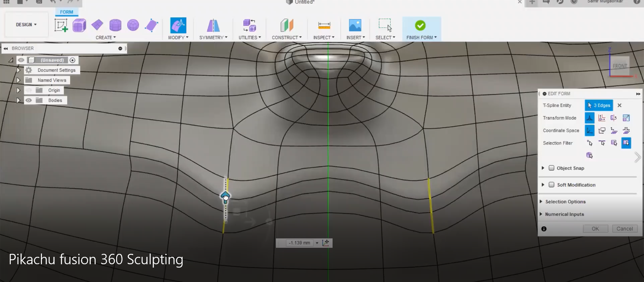Choose the T-Spline Sphere primitive
Image resolution: width=644 pixels, height=282 pixels.
[x=133, y=25]
